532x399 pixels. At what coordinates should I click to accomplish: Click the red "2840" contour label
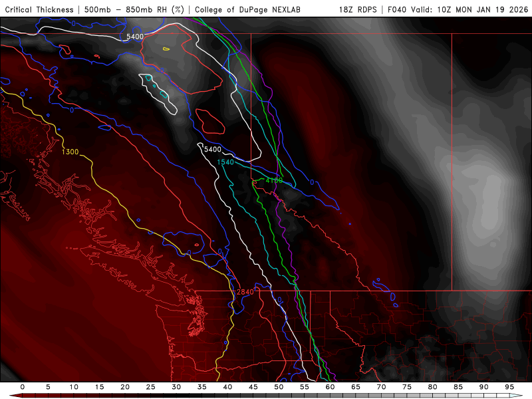point(245,292)
